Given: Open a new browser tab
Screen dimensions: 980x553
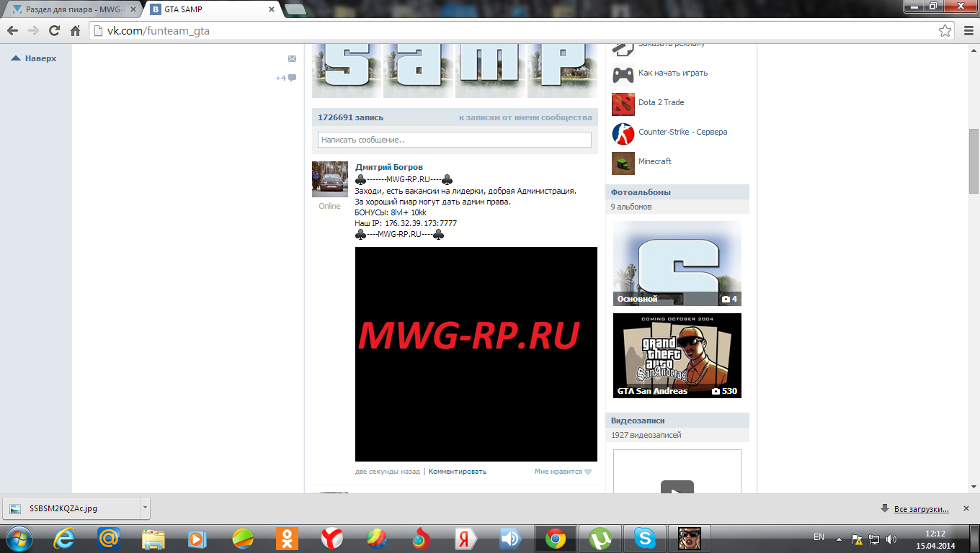Looking at the screenshot, I should tap(294, 10).
